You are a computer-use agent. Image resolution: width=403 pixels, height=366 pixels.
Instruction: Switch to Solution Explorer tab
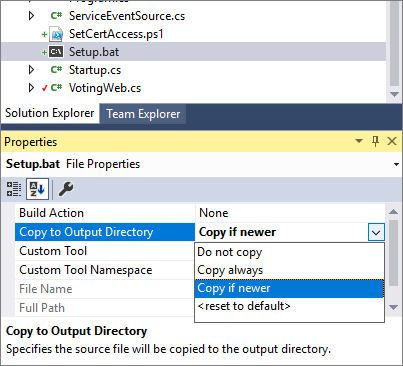[x=50, y=113]
